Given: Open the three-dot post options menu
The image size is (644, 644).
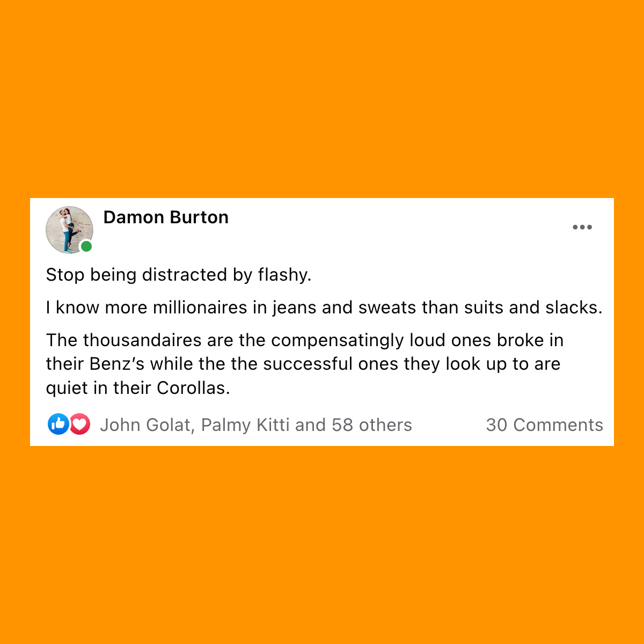Looking at the screenshot, I should (x=582, y=227).
